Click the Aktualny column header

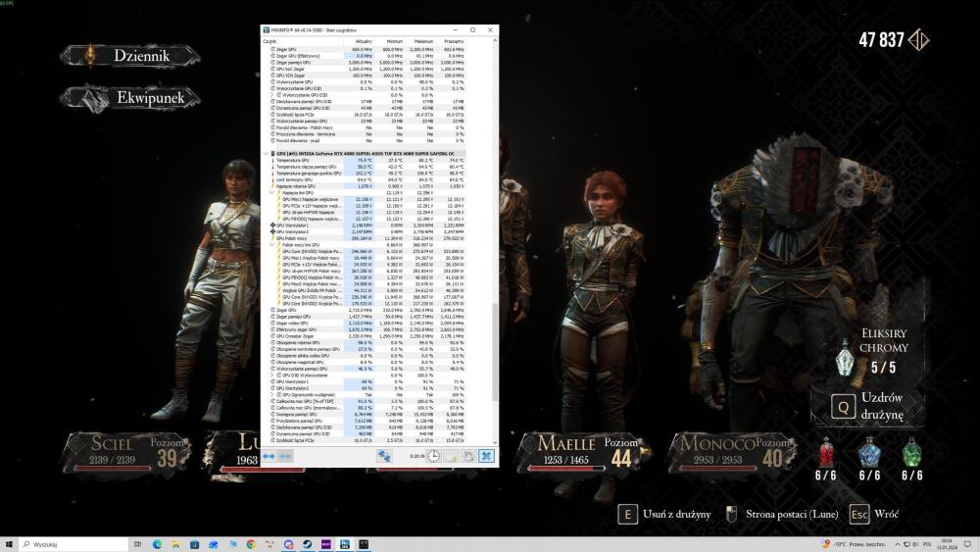tap(362, 41)
